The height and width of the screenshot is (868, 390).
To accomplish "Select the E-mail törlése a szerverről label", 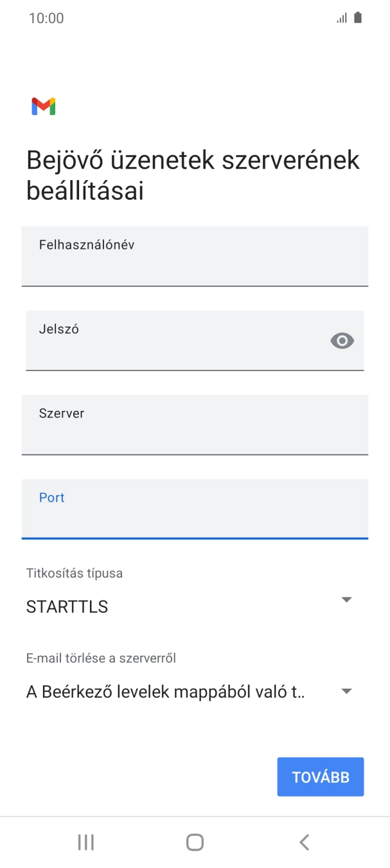I will click(x=101, y=658).
